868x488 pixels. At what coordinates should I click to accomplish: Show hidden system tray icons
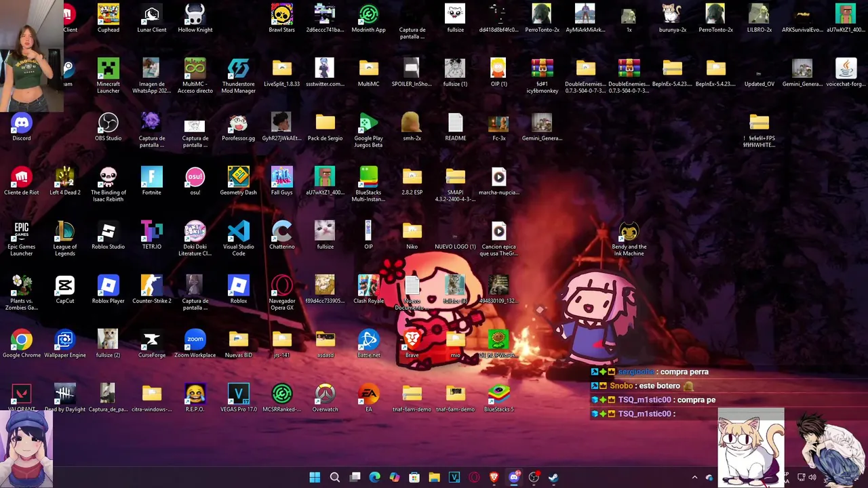pyautogui.click(x=694, y=477)
